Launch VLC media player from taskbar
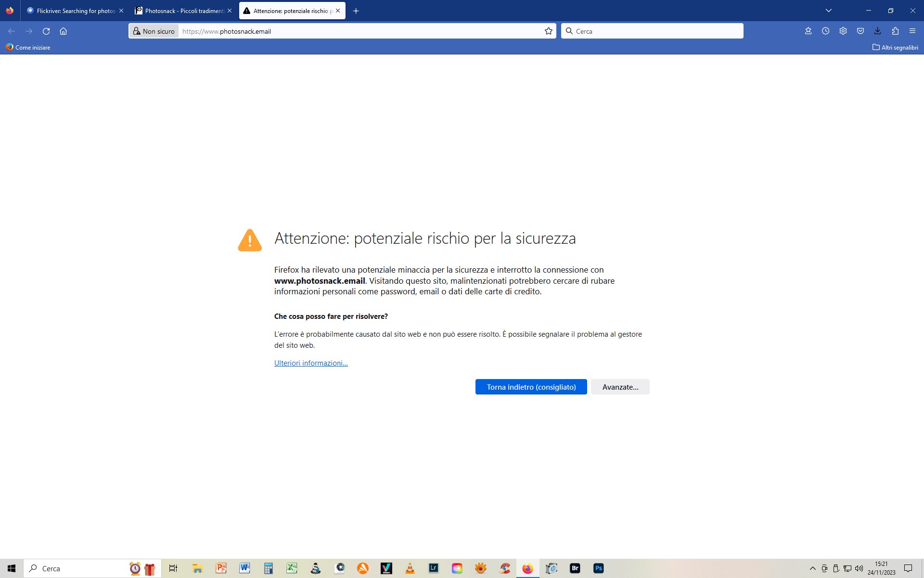 410,568
